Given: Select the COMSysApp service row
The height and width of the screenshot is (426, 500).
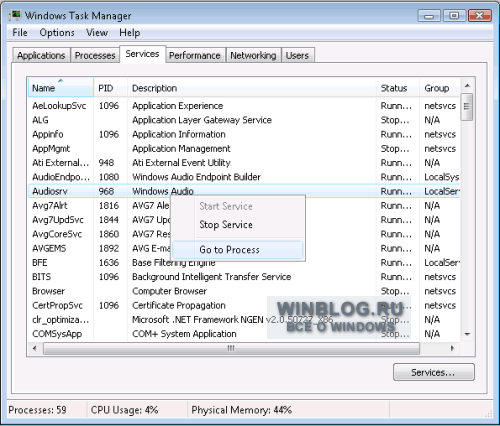Looking at the screenshot, I should 244,334.
